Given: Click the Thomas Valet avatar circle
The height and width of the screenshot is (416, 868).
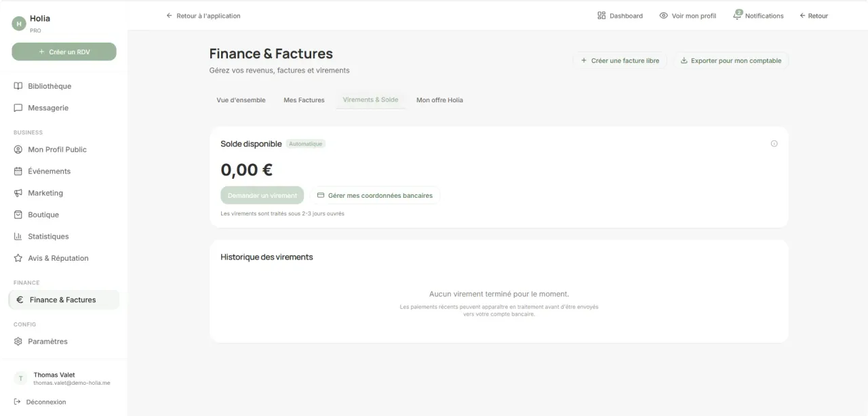Looking at the screenshot, I should 21,378.
